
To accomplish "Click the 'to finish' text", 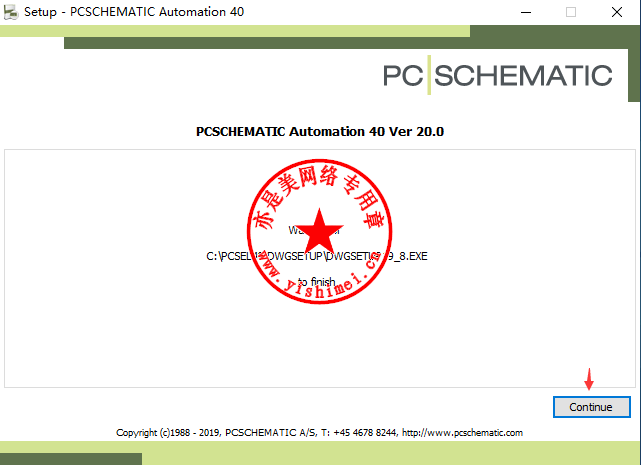I will (317, 282).
